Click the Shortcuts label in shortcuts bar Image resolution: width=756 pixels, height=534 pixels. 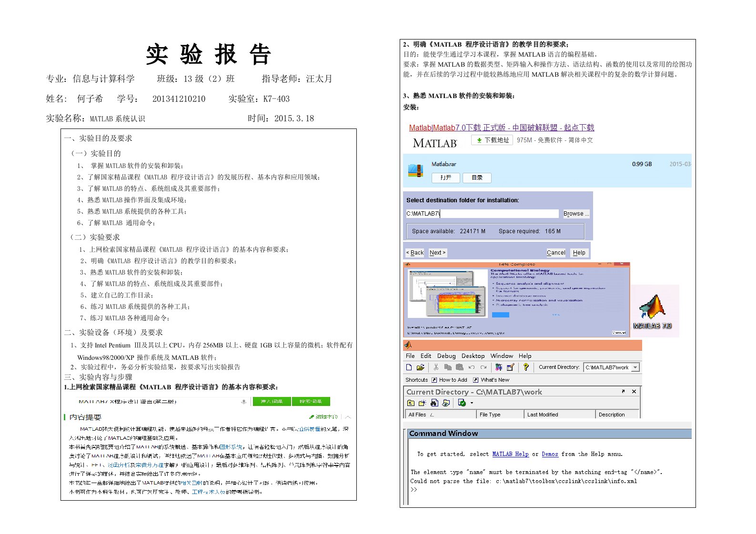coord(417,380)
